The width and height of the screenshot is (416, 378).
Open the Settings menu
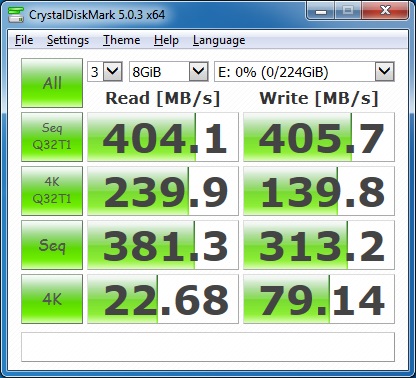[x=68, y=40]
